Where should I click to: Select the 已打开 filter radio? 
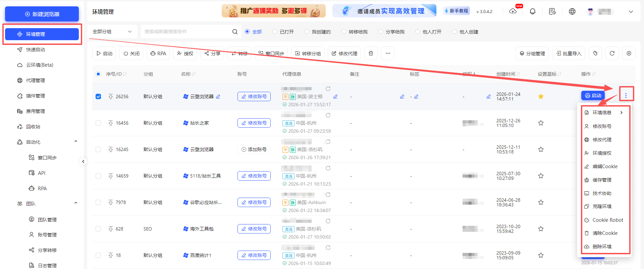click(x=275, y=31)
